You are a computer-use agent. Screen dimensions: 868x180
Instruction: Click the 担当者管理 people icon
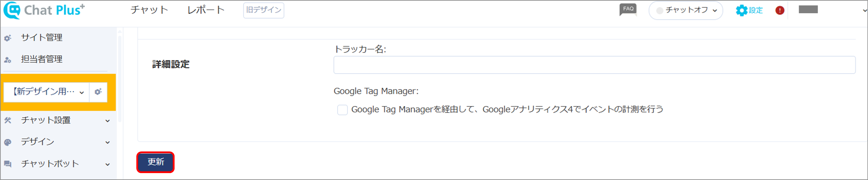[8, 60]
